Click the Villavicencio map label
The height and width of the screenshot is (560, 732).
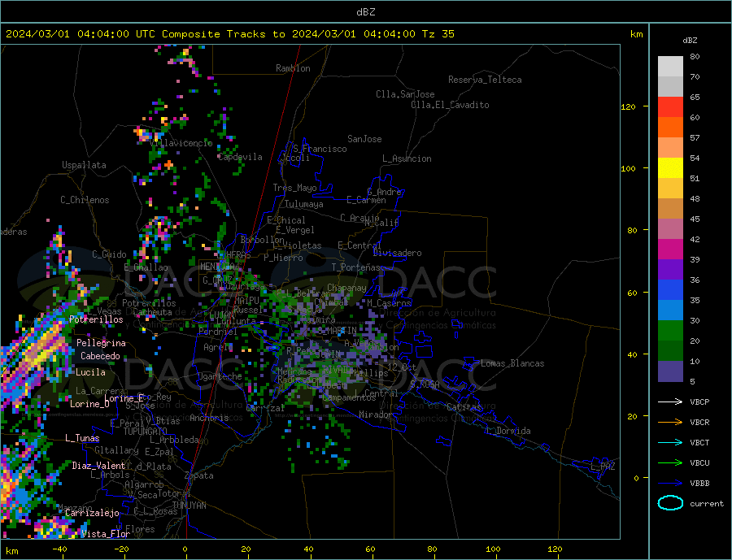tap(181, 143)
